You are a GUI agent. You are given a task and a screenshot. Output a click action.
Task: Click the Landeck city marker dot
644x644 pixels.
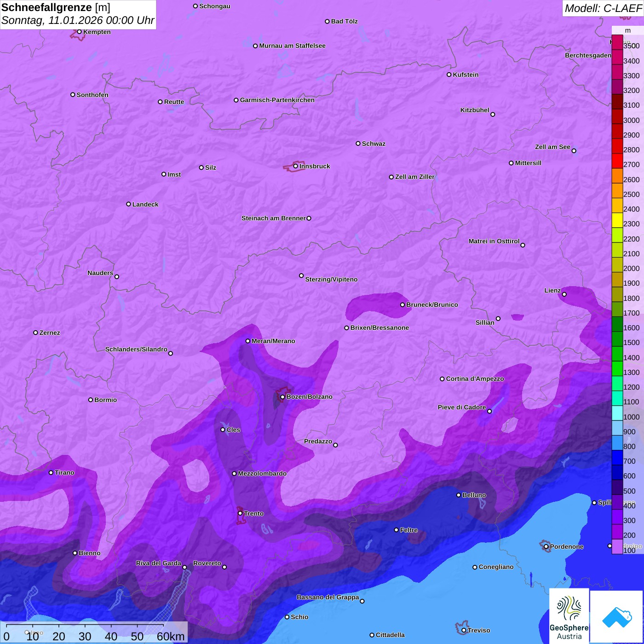(x=128, y=204)
